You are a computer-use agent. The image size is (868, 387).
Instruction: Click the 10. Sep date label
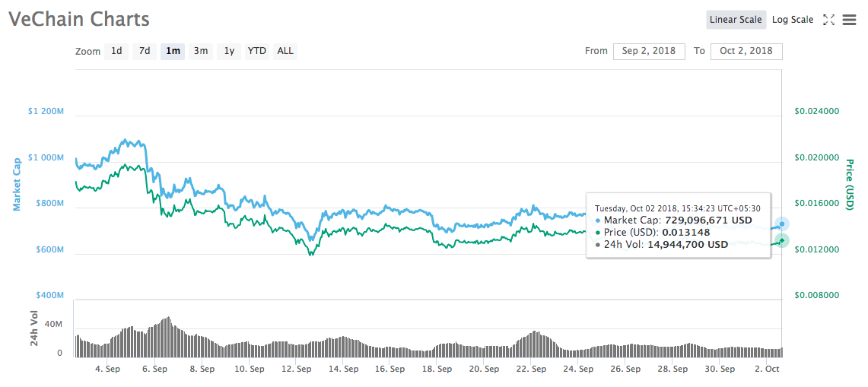[249, 368]
